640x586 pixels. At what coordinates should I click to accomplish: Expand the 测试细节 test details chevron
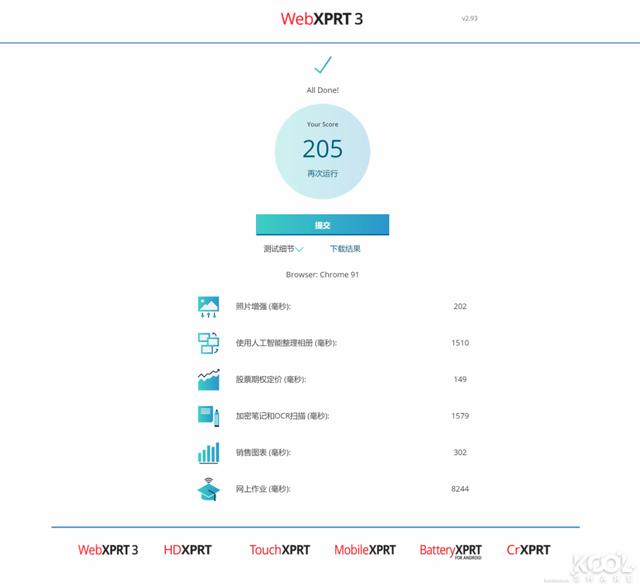point(299,249)
